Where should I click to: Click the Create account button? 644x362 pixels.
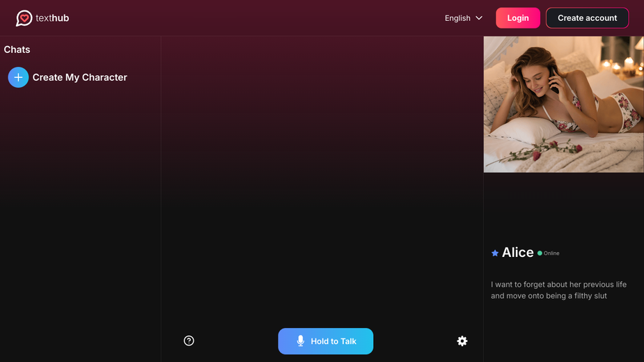pos(587,18)
